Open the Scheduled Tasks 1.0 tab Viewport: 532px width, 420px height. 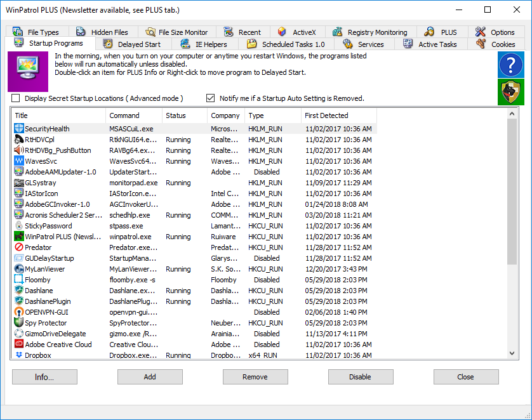coord(286,44)
